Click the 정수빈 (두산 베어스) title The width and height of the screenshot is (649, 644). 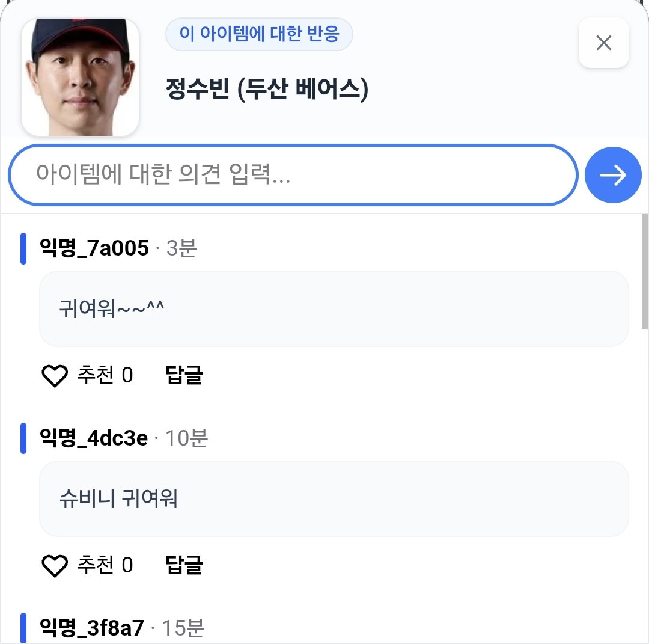click(x=267, y=88)
